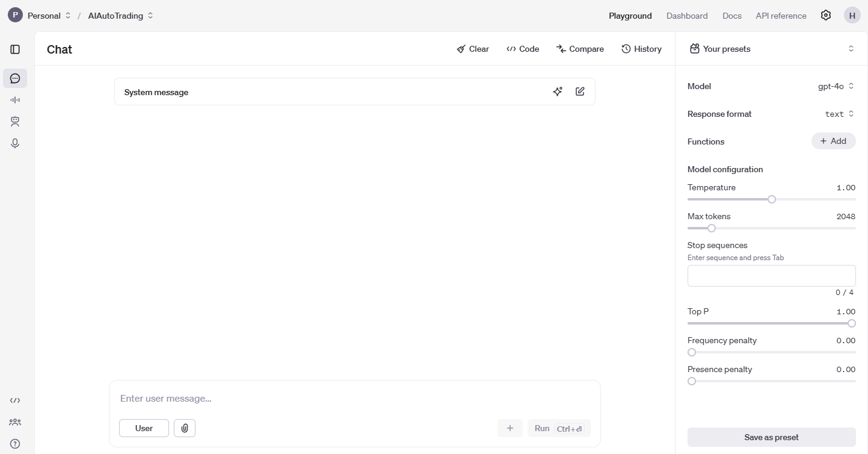Add a new function

pyautogui.click(x=833, y=141)
